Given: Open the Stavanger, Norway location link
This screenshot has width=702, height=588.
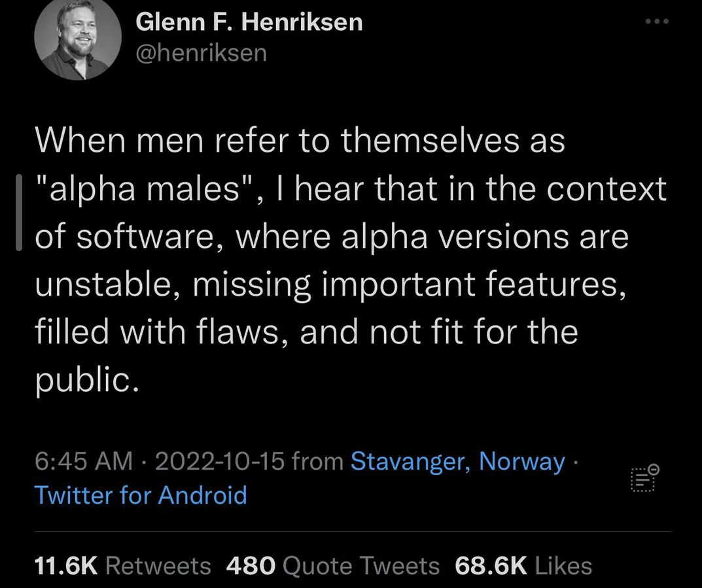Looking at the screenshot, I should click(457, 462).
